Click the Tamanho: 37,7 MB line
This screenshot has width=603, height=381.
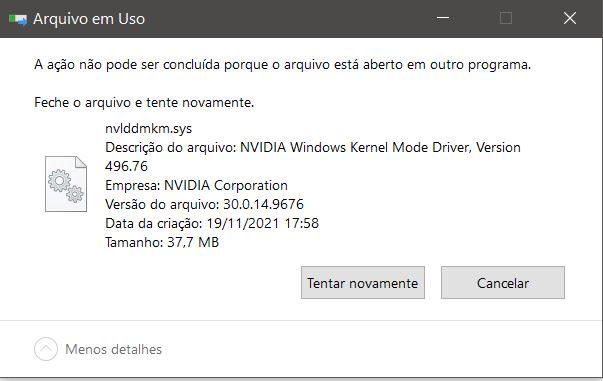click(x=162, y=242)
